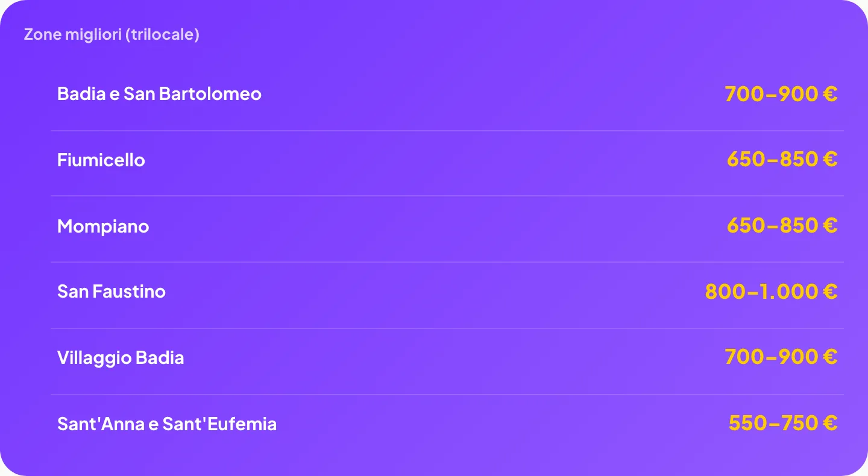Click the '(trilocale)' word in the heading
This screenshot has width=868, height=476.
163,35
